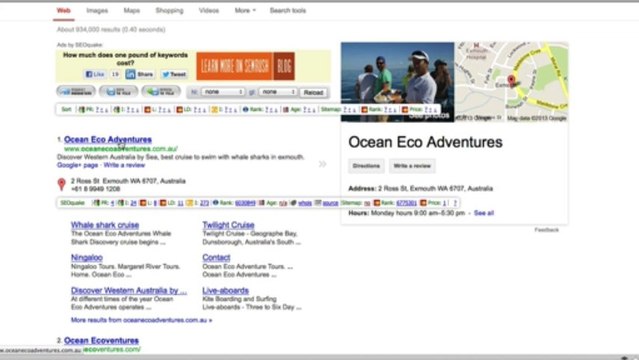Click the red map pin next to 2 Ross St
639x360 pixels.
(x=62, y=184)
